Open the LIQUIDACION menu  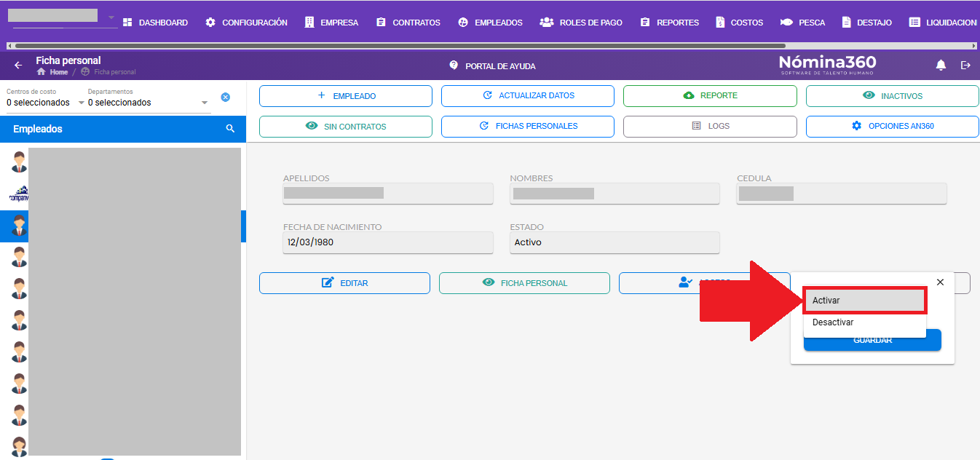click(943, 23)
